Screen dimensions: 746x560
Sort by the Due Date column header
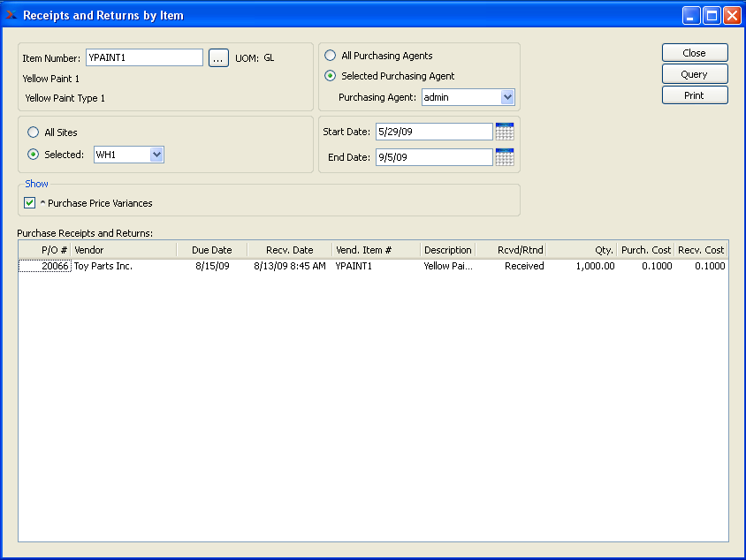(x=212, y=250)
